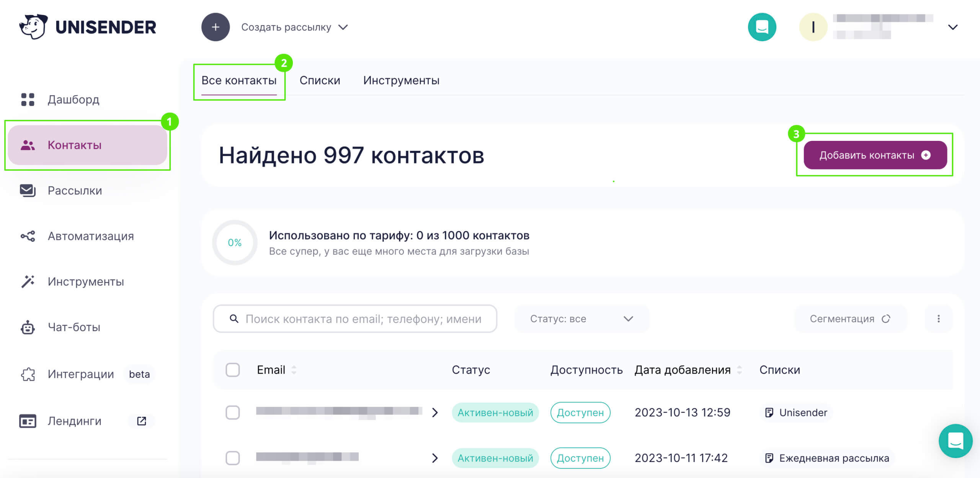Click the Рассылки envelope icon

[28, 190]
